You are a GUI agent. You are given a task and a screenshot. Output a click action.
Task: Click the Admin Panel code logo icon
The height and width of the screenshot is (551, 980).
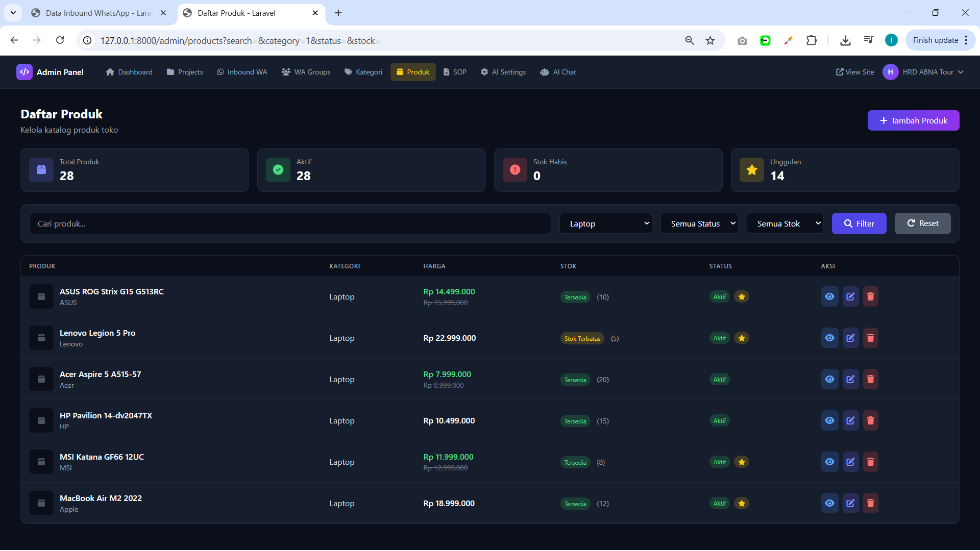[24, 72]
